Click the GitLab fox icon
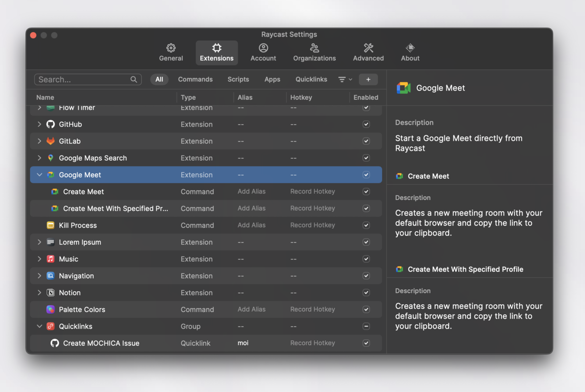The width and height of the screenshot is (585, 392). click(x=51, y=141)
